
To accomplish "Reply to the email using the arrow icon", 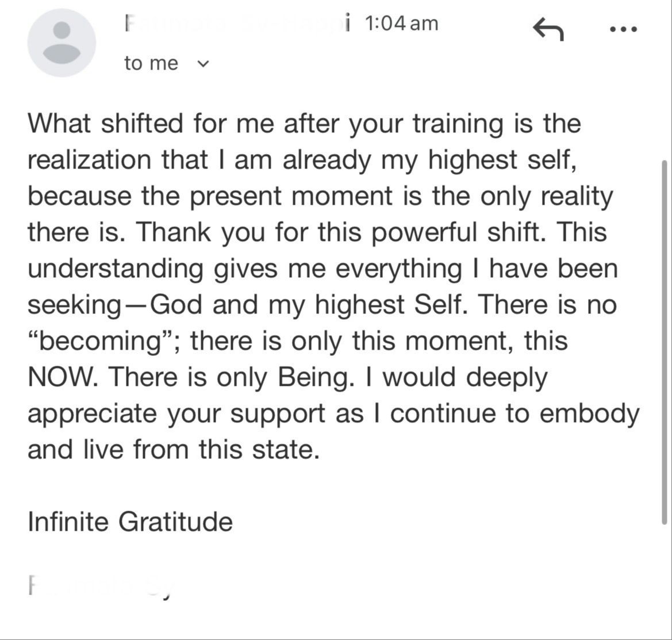I will pos(548,29).
